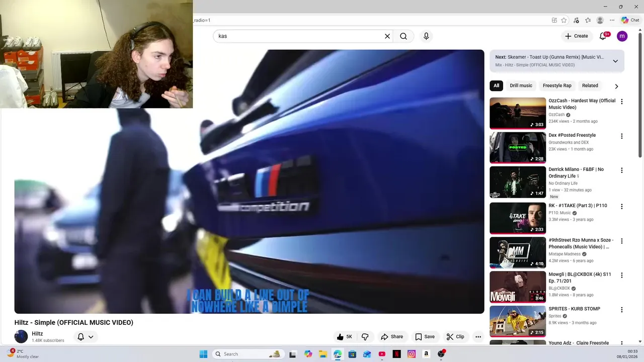
Task: Dislike the video with thumbs down
Action: 365,337
